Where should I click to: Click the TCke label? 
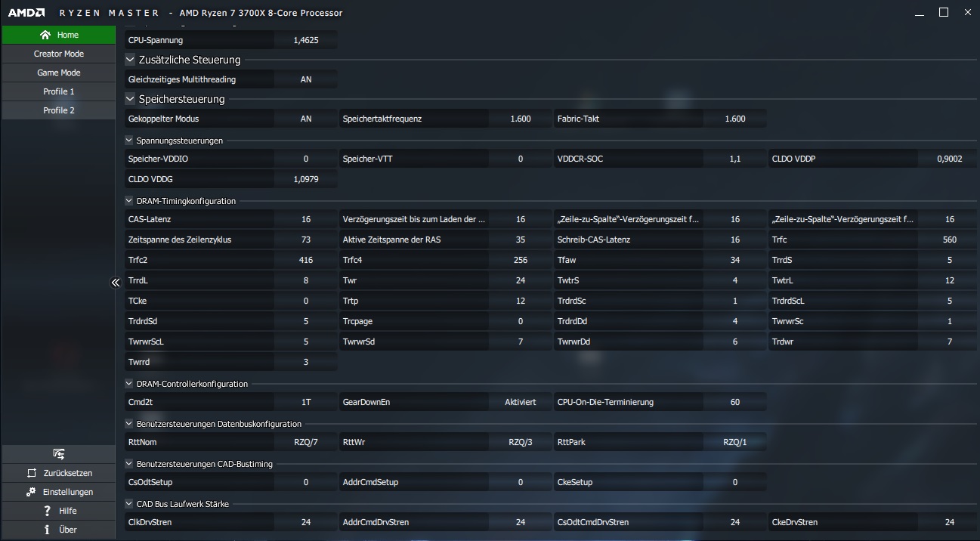coord(138,301)
